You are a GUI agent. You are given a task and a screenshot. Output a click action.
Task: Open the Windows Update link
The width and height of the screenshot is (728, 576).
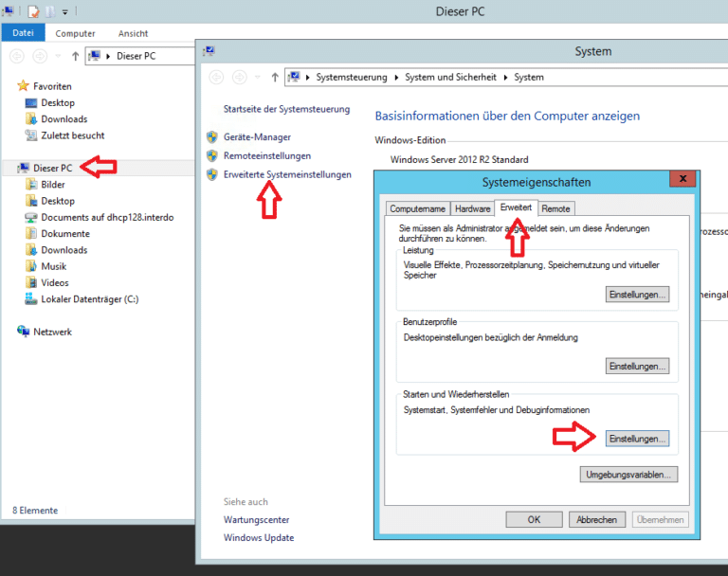pyautogui.click(x=259, y=538)
